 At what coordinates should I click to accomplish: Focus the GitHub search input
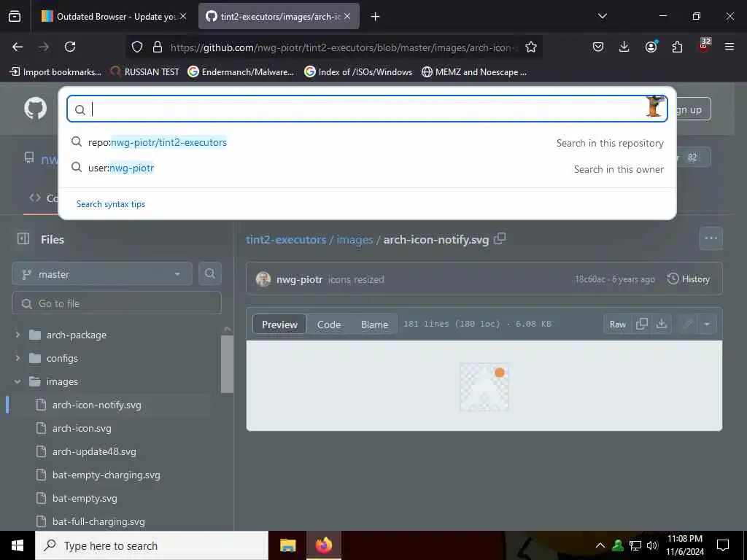pos(367,109)
